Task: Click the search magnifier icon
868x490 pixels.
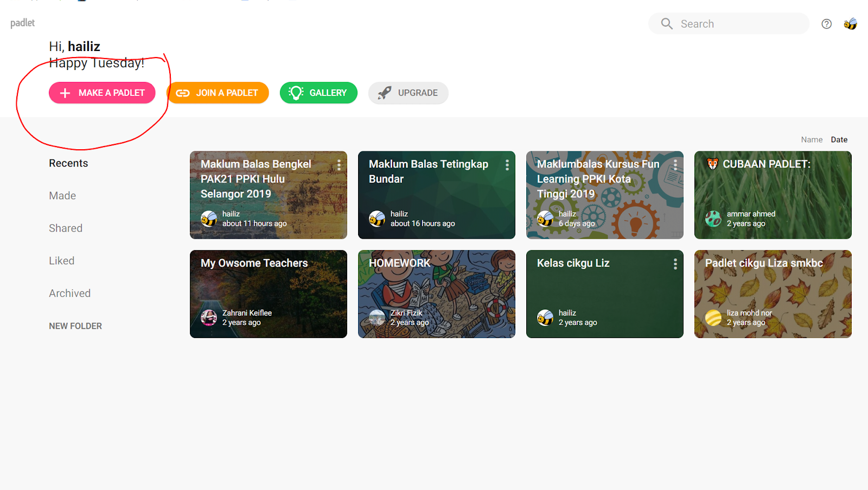Action: click(x=667, y=24)
